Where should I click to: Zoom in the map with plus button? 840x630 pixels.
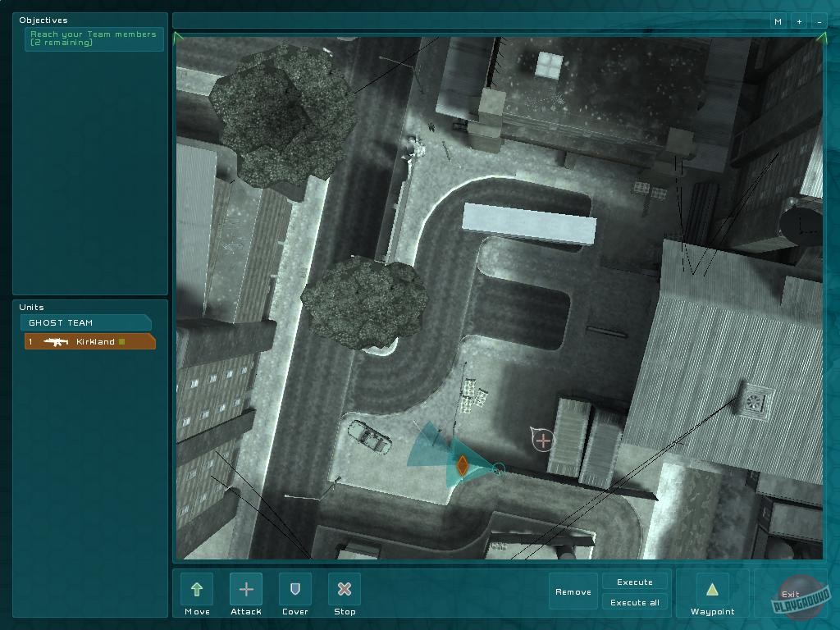pyautogui.click(x=799, y=21)
